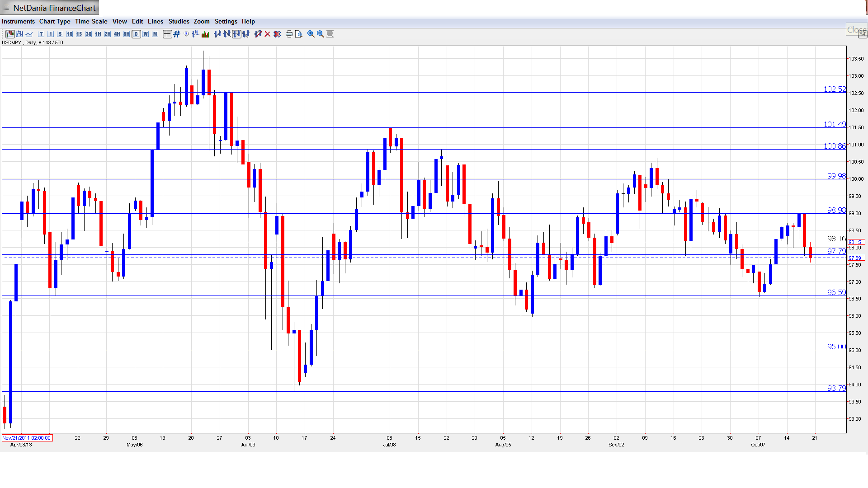Click the USD/JPY Daily chart title
The image size is (868, 488).
(33, 42)
